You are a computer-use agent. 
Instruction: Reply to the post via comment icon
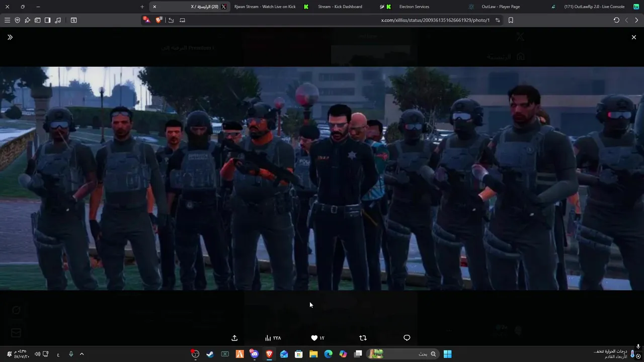point(407,338)
